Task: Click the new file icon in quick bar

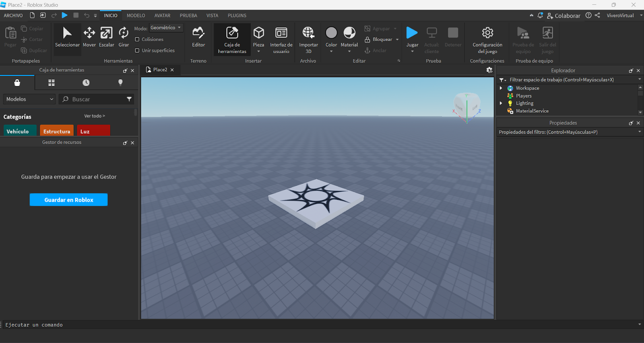Action: click(x=32, y=15)
